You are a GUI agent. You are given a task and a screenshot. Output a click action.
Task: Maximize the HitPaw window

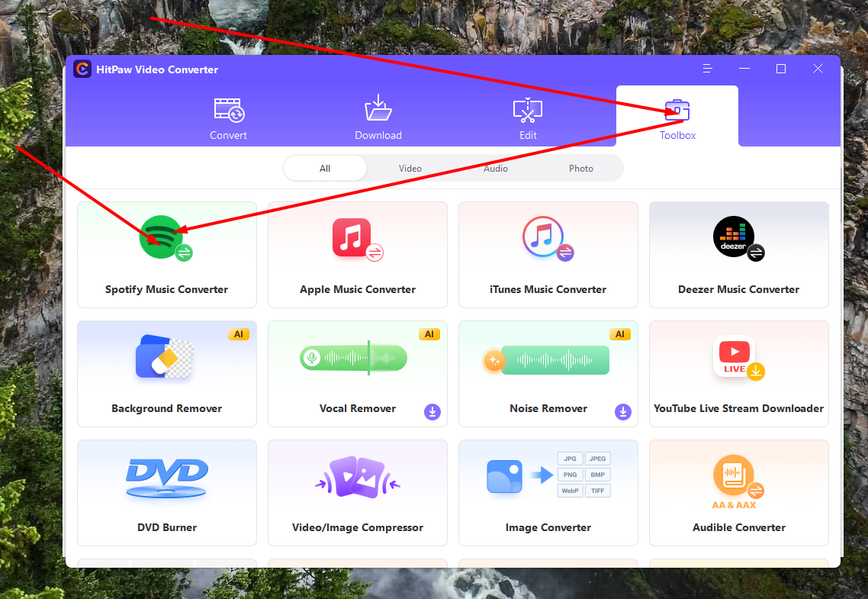780,69
